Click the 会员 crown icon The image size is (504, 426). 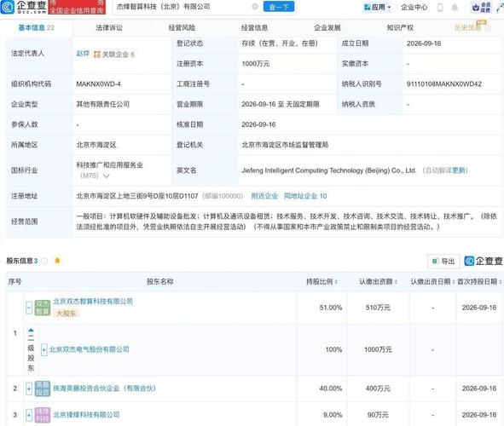click(481, 8)
